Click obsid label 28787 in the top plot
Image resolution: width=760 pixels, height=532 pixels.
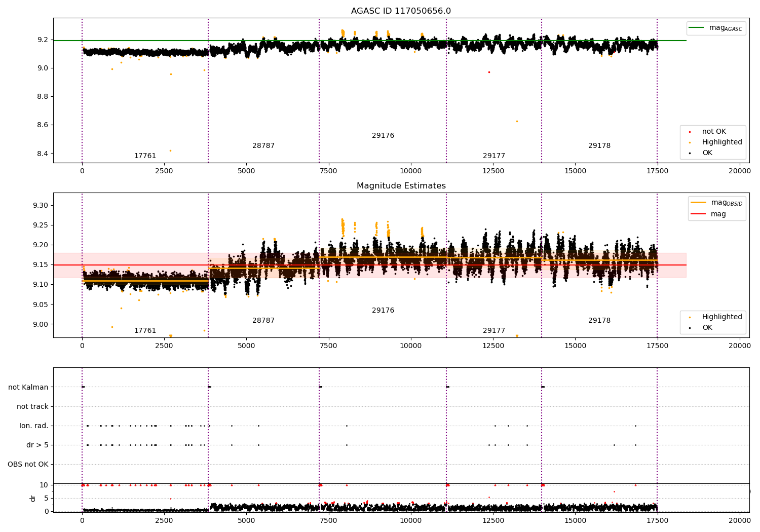tap(263, 146)
